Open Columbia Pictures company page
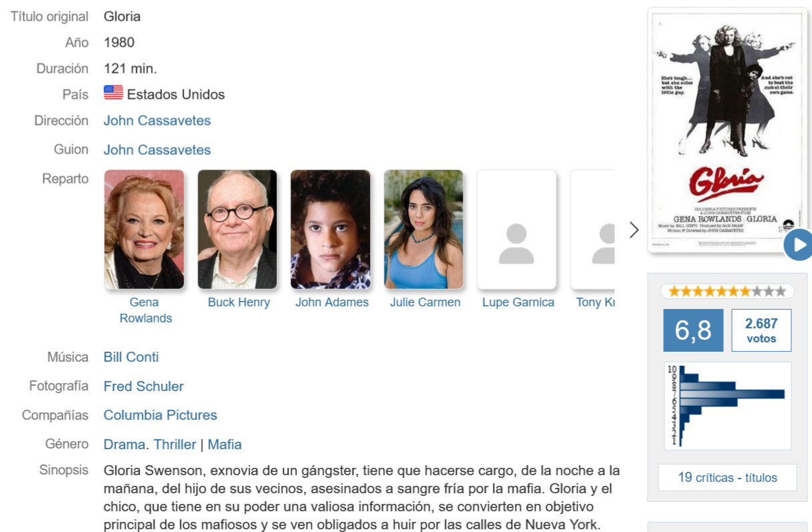The image size is (812, 532). click(160, 415)
